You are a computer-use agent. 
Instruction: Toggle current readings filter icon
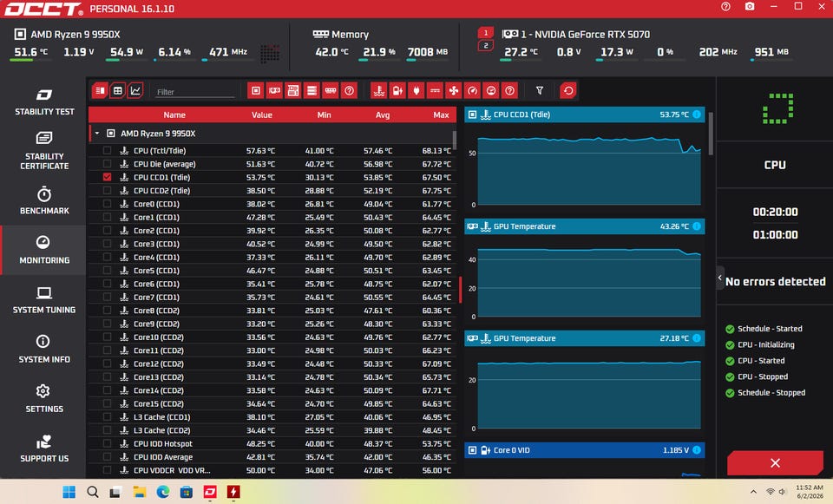[x=435, y=91]
